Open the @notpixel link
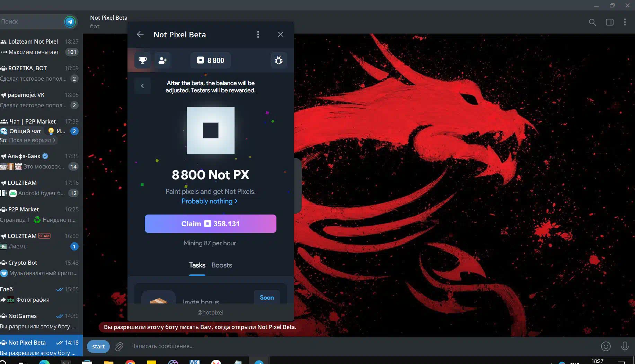 click(210, 312)
